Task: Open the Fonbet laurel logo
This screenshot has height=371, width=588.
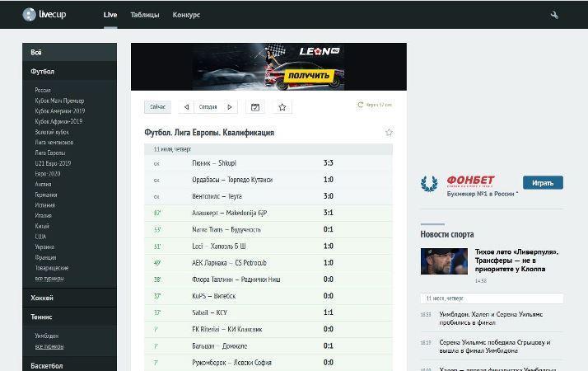Action: [x=429, y=183]
